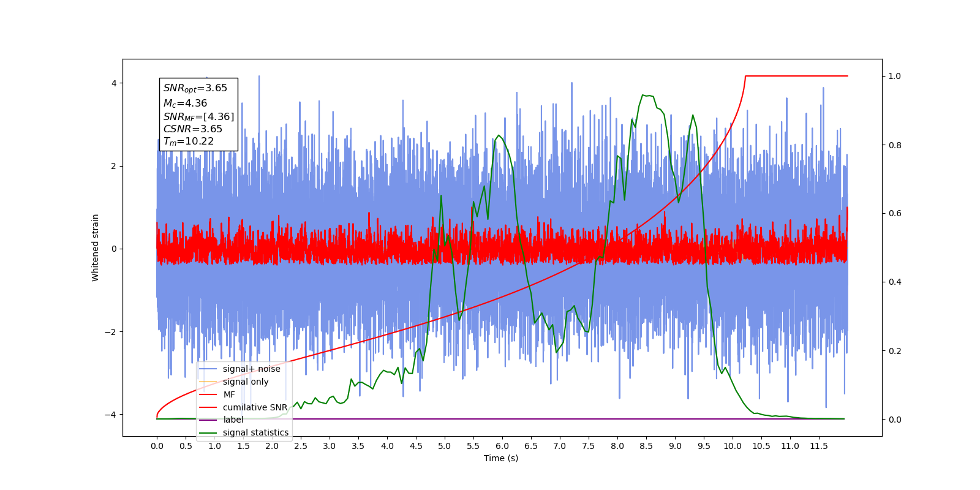
Task: Click the x-axis tick label 9.5
Action: point(704,446)
